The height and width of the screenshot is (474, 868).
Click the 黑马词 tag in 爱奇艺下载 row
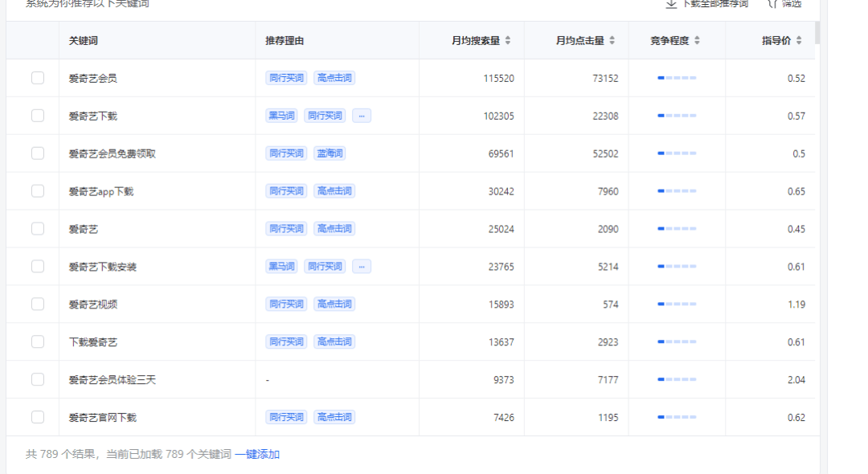(x=282, y=116)
